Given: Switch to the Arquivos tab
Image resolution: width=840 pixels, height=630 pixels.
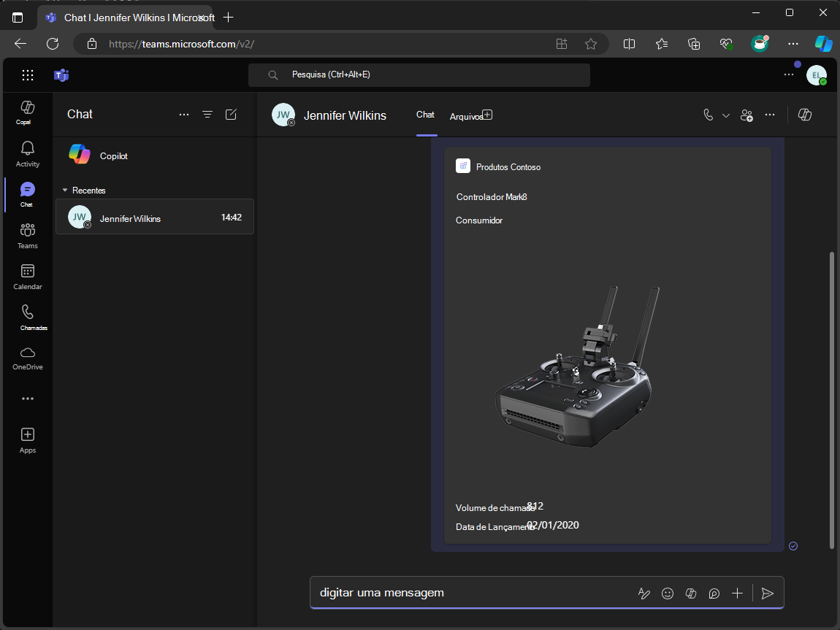Looking at the screenshot, I should (466, 116).
